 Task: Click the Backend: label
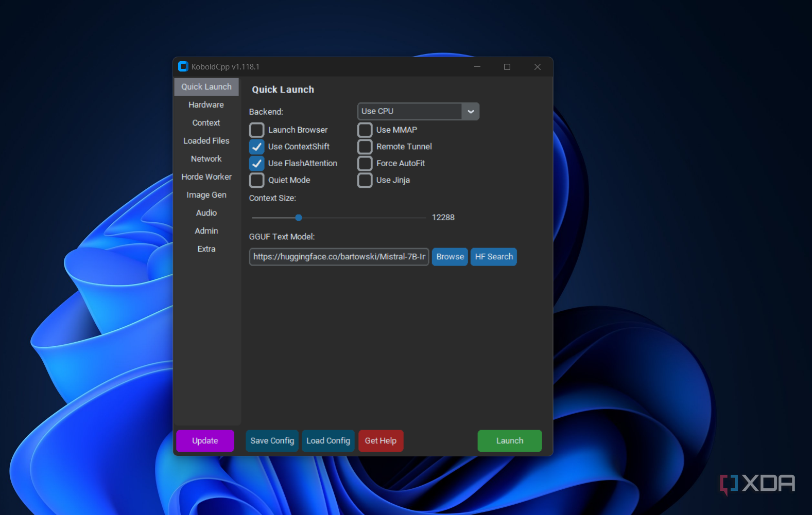266,112
